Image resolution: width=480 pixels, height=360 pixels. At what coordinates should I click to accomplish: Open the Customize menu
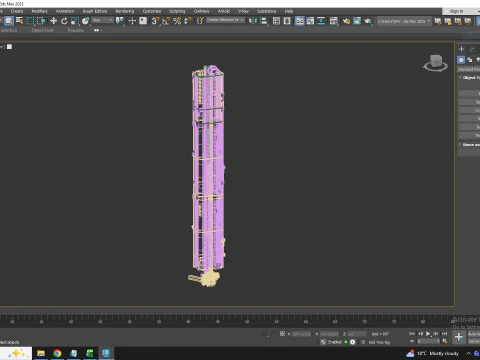point(152,11)
